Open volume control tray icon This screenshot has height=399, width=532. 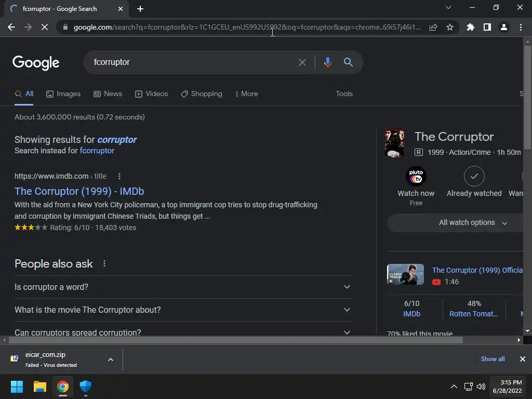tap(481, 387)
